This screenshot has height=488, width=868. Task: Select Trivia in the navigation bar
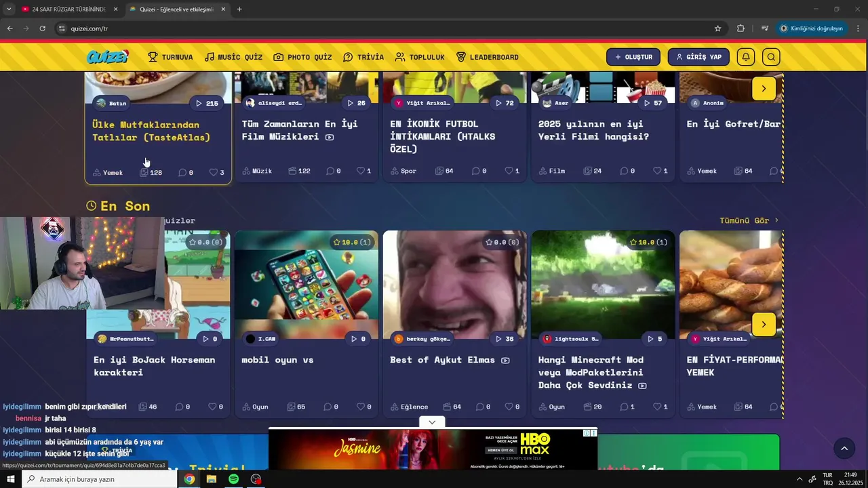(363, 57)
